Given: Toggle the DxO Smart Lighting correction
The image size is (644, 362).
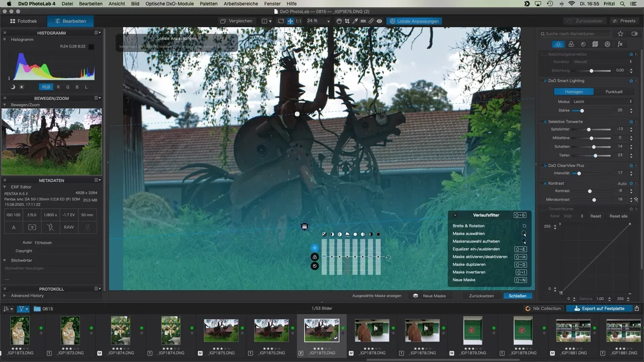Looking at the screenshot, I should tap(545, 81).
